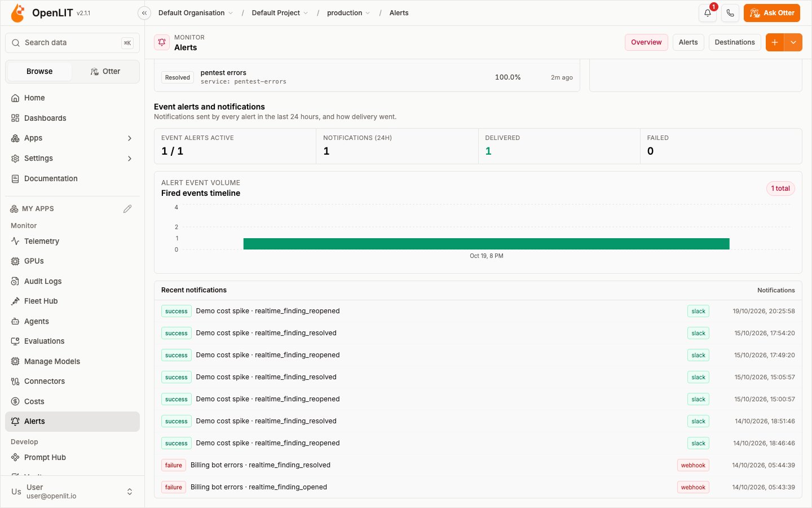This screenshot has height=508, width=812.
Task: Click the Ask Otter button
Action: pyautogui.click(x=771, y=13)
